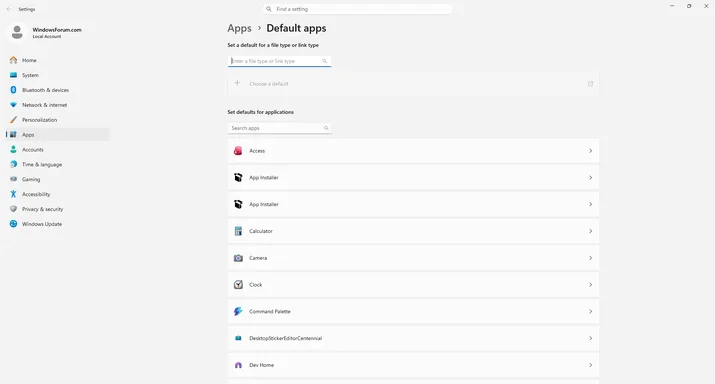Click the Access app icon
Screen dimensions: 715x384
[x=238, y=151]
